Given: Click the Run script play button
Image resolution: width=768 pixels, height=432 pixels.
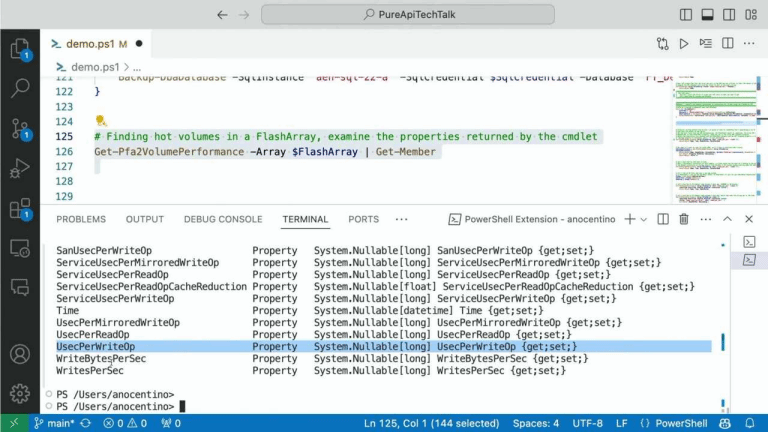Looking at the screenshot, I should click(684, 44).
